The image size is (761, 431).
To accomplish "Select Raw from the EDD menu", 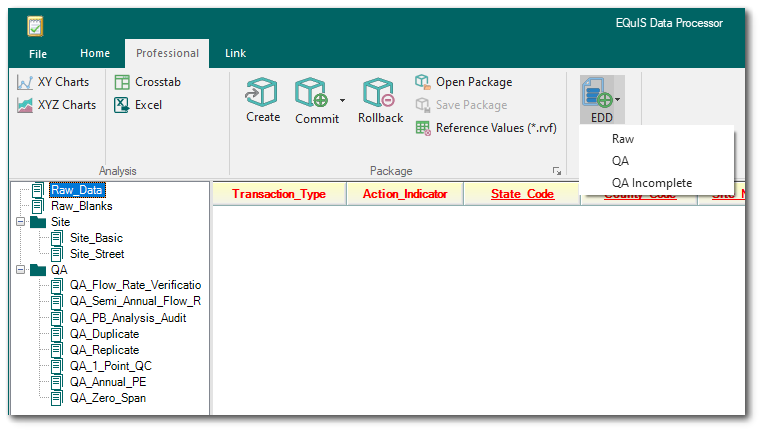I will [623, 140].
